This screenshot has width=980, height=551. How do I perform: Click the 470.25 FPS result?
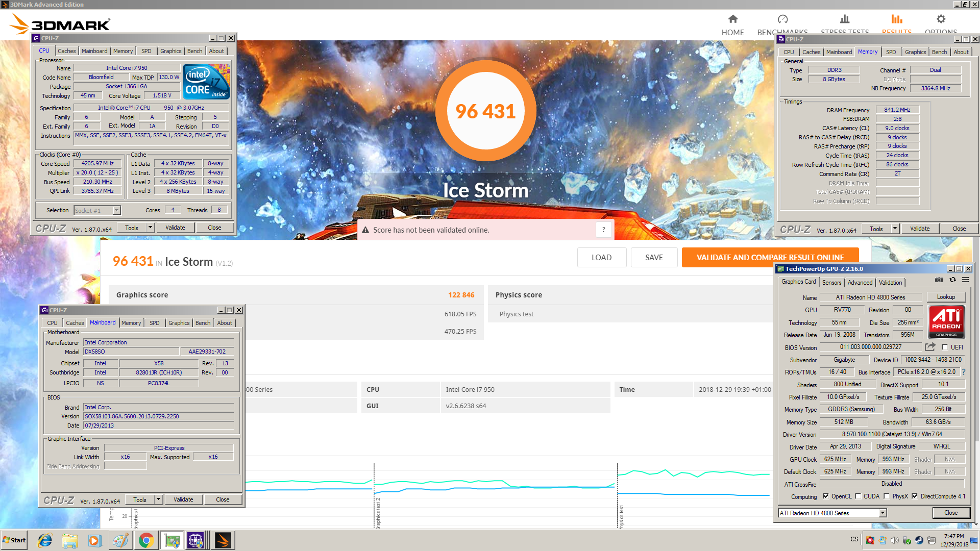click(460, 331)
